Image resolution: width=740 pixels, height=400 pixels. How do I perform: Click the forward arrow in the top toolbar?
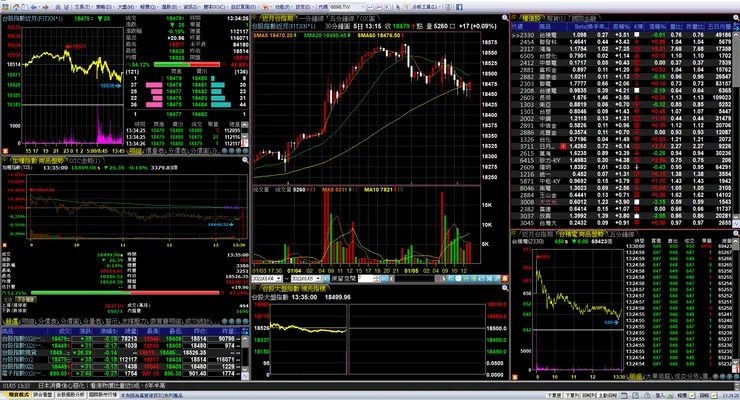click(45, 7)
